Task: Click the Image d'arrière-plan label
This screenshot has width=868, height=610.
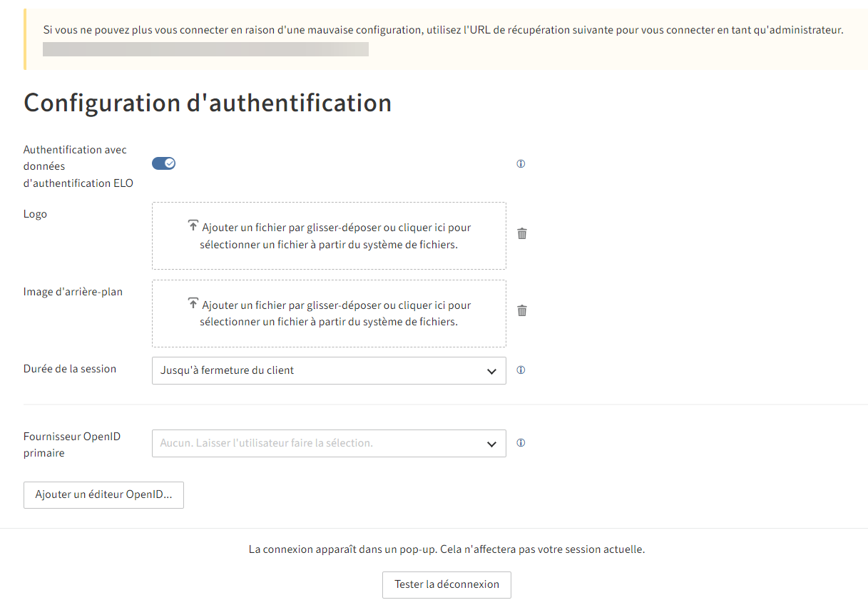Action: (73, 292)
